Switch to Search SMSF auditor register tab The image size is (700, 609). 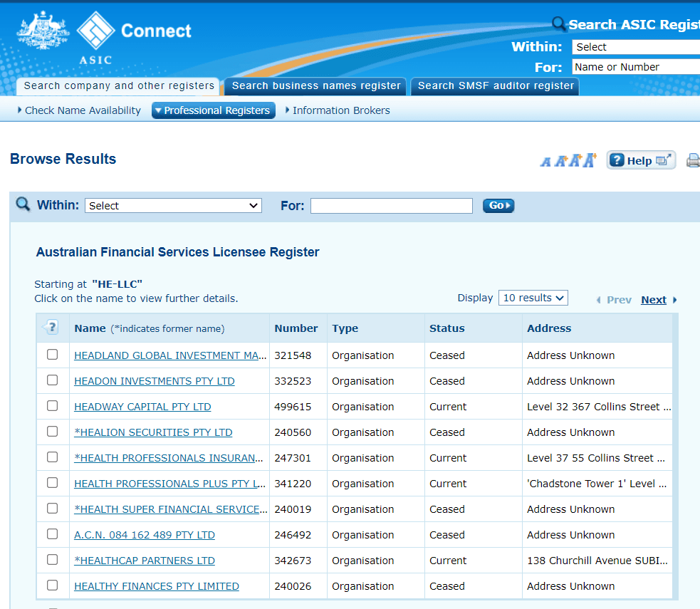coord(496,85)
